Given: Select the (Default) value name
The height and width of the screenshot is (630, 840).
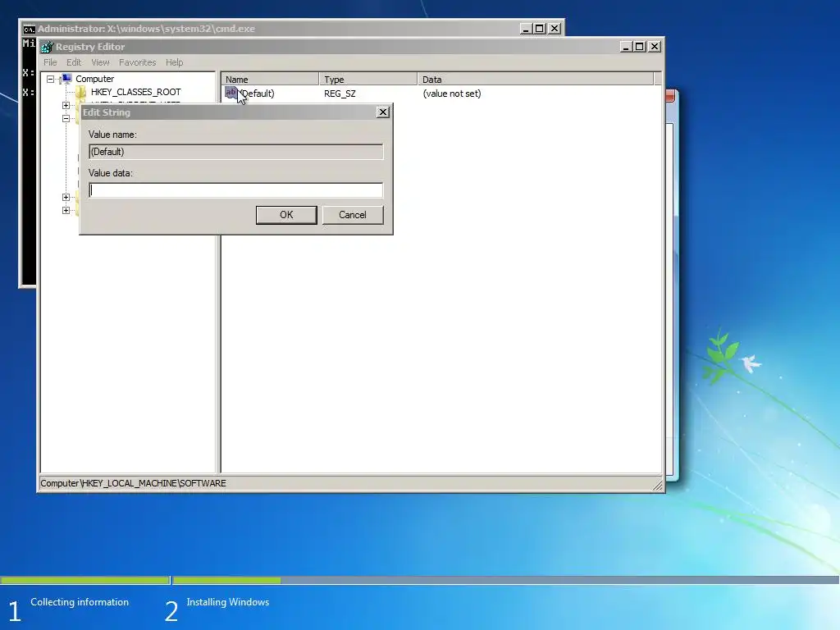Looking at the screenshot, I should click(257, 94).
